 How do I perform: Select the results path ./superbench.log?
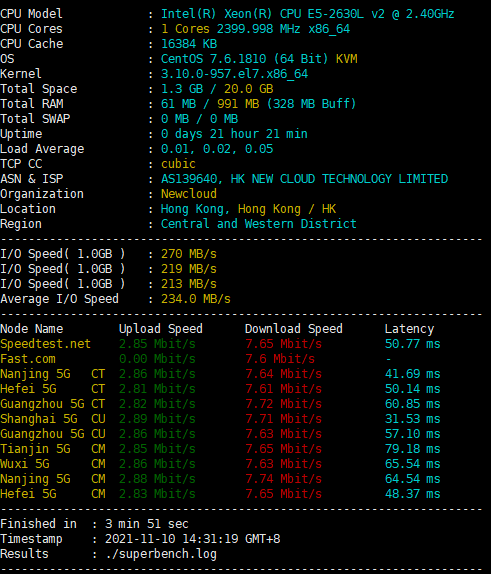click(x=161, y=554)
